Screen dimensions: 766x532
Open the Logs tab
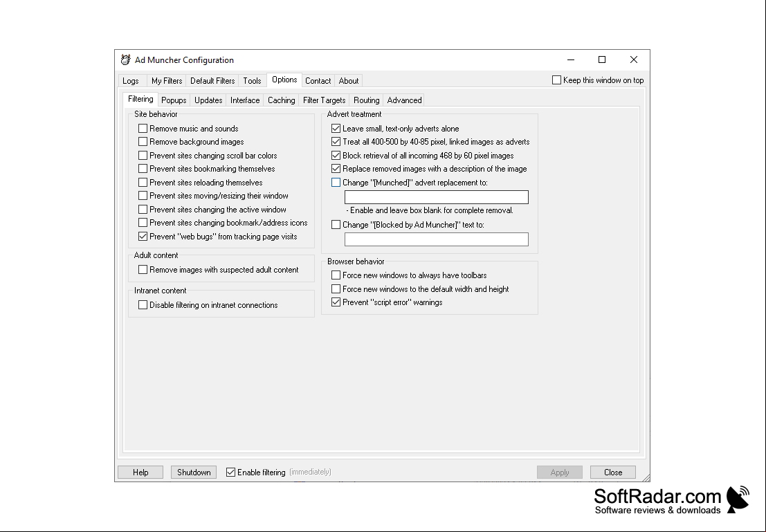point(131,81)
